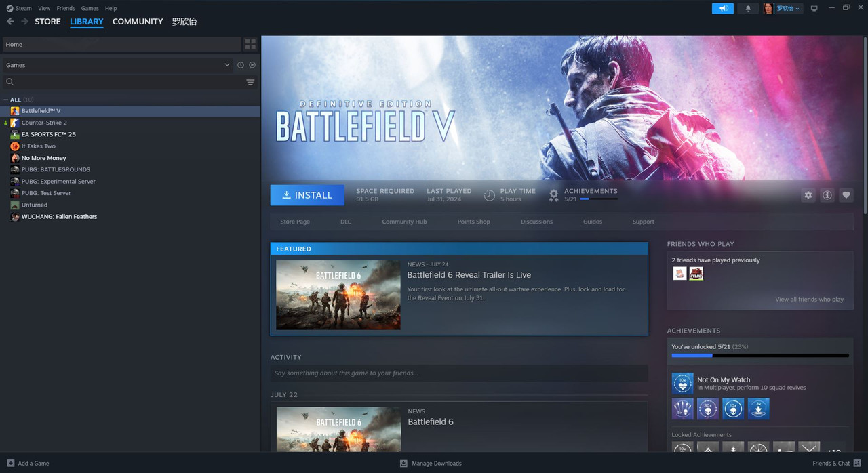Open the DLC link

(x=346, y=222)
